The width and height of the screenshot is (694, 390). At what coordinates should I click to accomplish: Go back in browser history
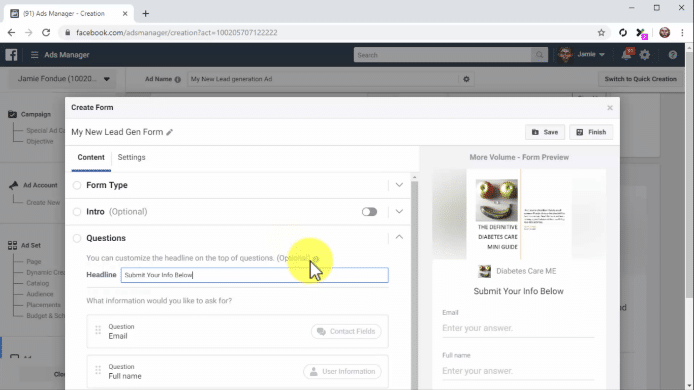pyautogui.click(x=12, y=32)
